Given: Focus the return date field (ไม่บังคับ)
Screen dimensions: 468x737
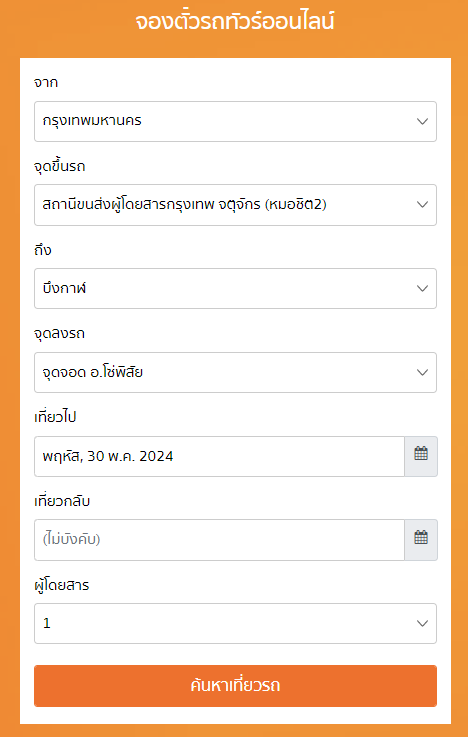Looking at the screenshot, I should [219, 540].
